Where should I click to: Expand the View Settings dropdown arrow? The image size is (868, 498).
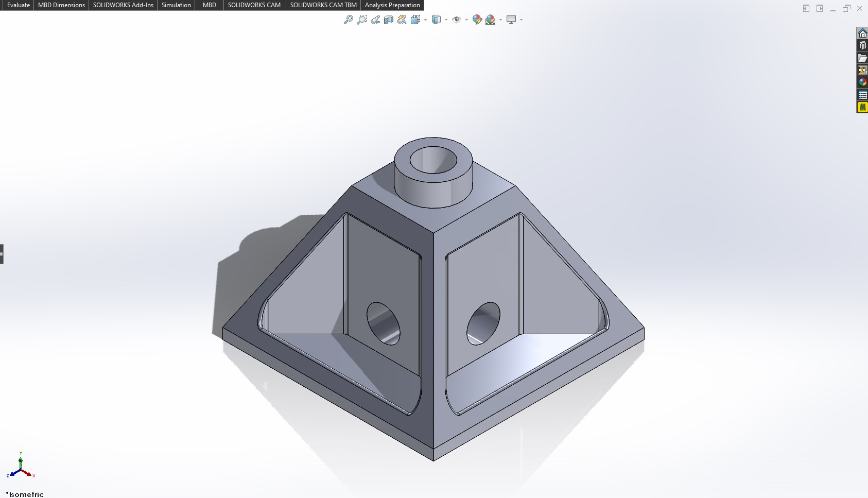[x=521, y=20]
